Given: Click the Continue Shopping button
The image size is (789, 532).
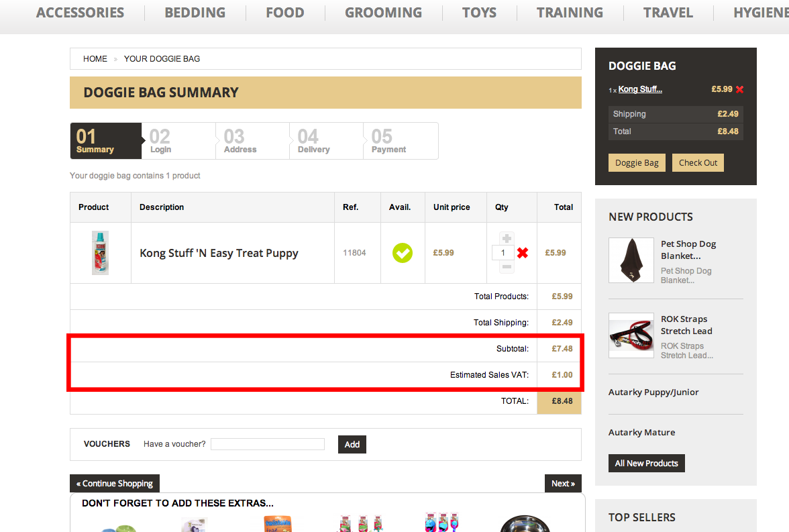Looking at the screenshot, I should [x=115, y=483].
